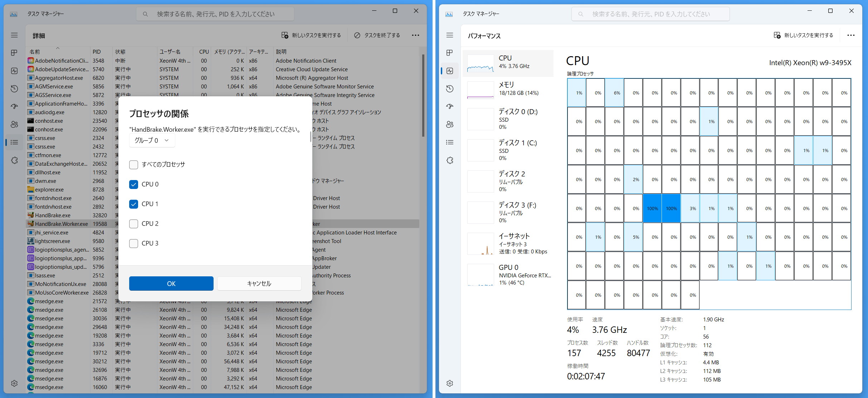Open Users icon in left Task Manager
The height and width of the screenshot is (398, 868).
tap(14, 124)
